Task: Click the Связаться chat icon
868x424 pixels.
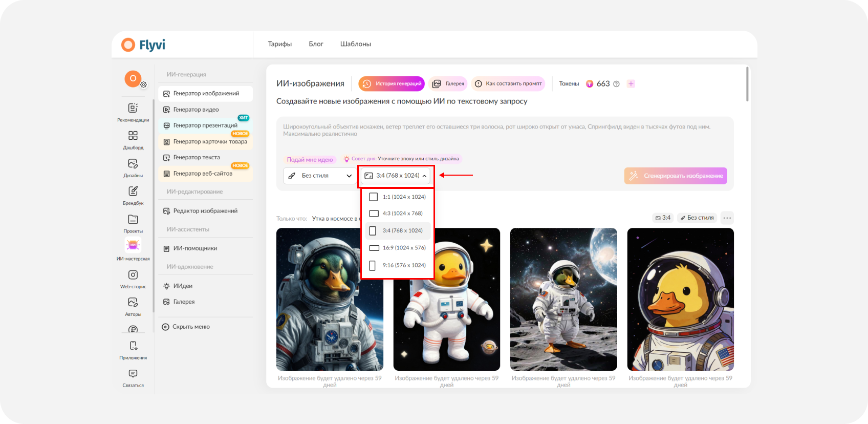Action: point(133,373)
